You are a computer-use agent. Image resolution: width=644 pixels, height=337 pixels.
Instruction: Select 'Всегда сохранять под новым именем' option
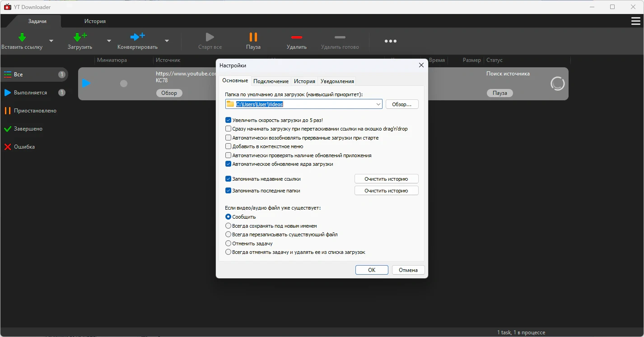coord(229,226)
